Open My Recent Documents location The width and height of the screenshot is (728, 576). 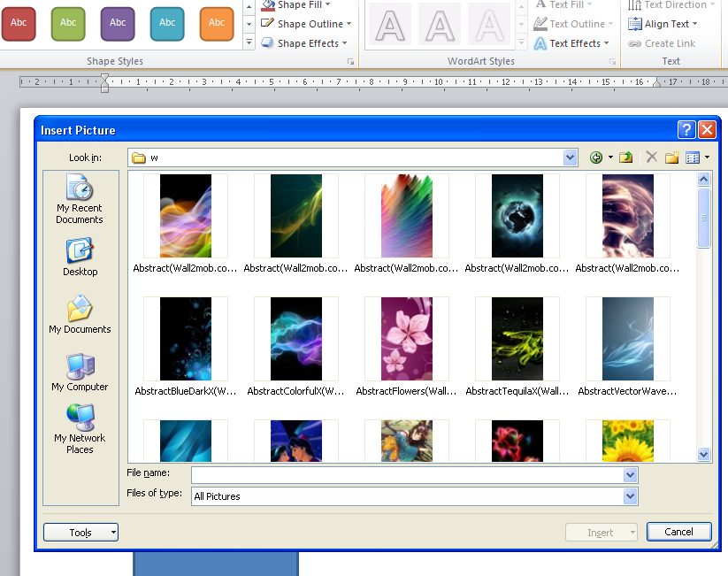(x=80, y=200)
